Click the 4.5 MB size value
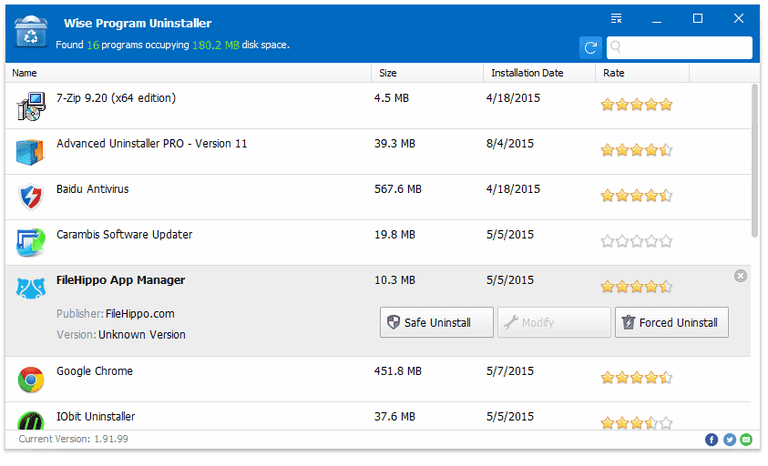This screenshot has height=466, width=768. tap(392, 98)
